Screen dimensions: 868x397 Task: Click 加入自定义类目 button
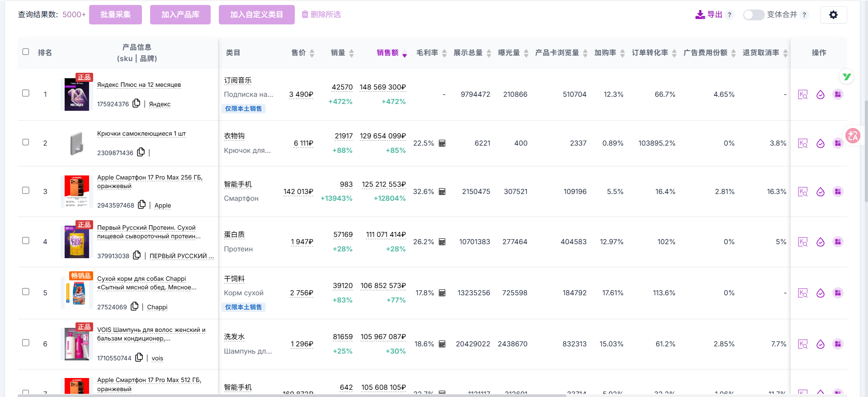pyautogui.click(x=256, y=15)
